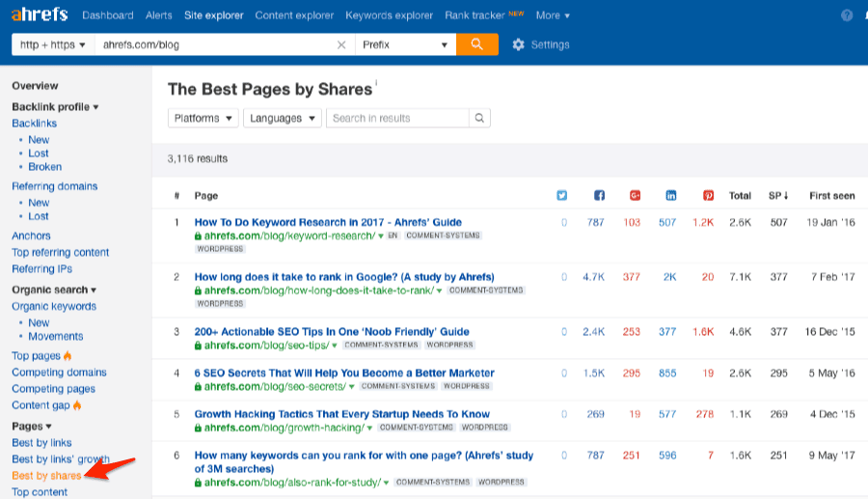
Task: Open Competing pages in the sidebar
Action: point(54,389)
